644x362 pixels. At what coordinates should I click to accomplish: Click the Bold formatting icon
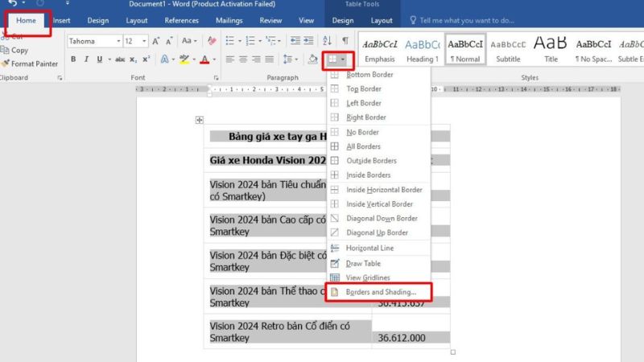(x=73, y=59)
